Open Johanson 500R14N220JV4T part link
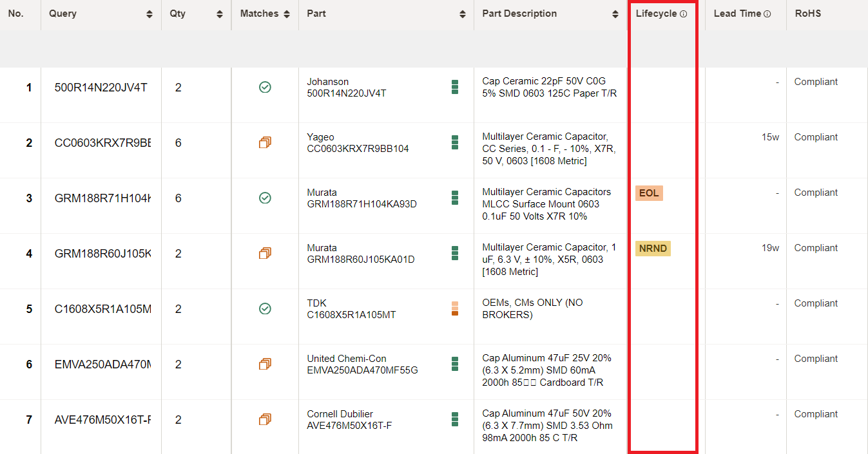The width and height of the screenshot is (868, 454). click(347, 88)
